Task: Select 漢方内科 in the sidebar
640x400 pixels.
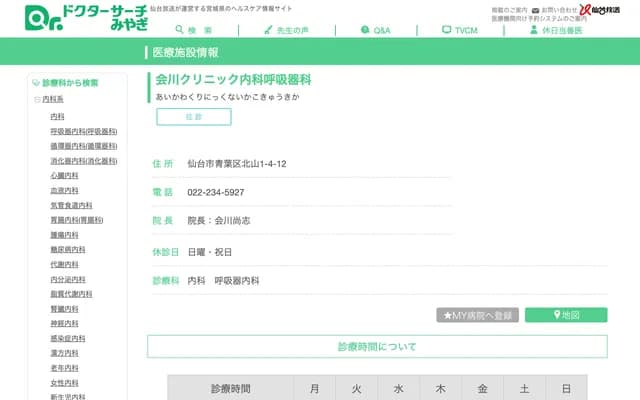Action: click(64, 353)
